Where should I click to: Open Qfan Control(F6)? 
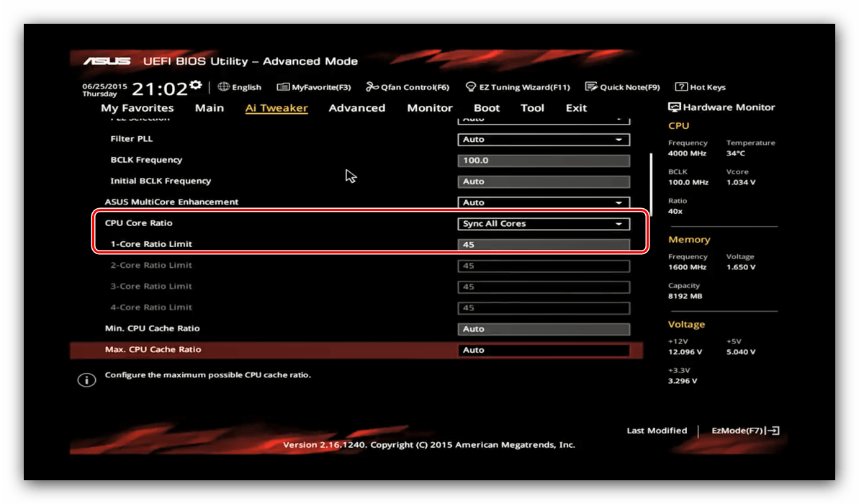pyautogui.click(x=408, y=87)
